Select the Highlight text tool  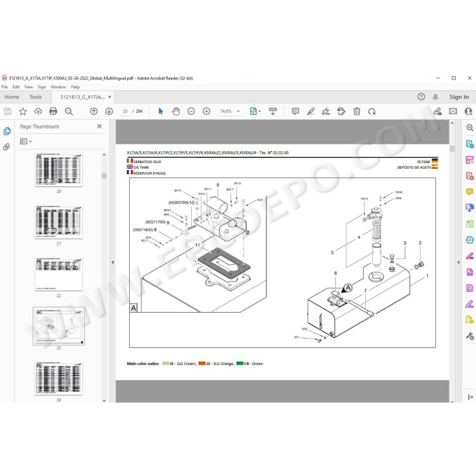pyautogui.click(x=311, y=112)
